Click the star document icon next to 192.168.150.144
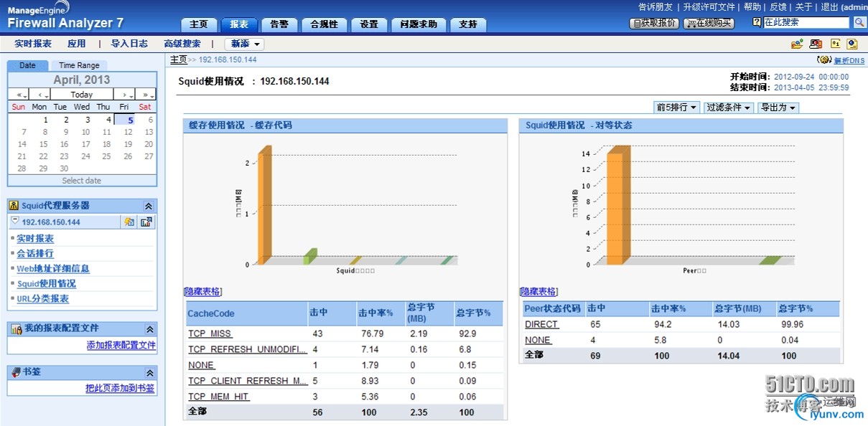 pos(129,222)
